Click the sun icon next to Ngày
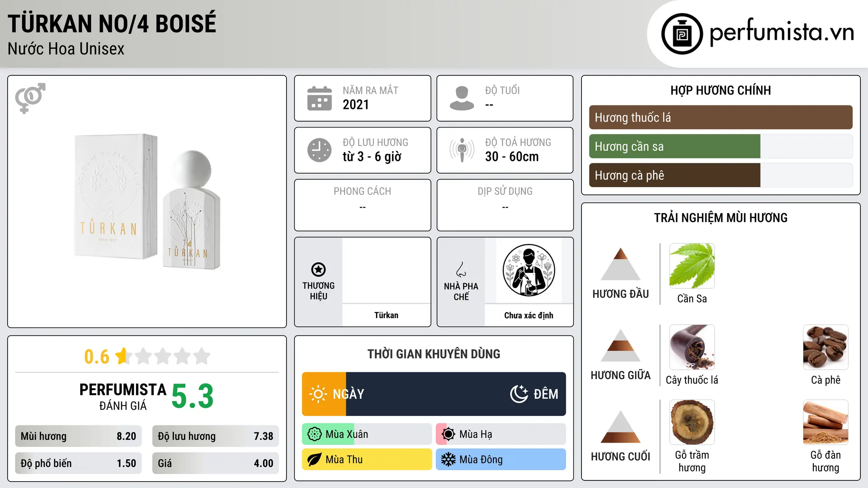The image size is (868, 488). [318, 394]
